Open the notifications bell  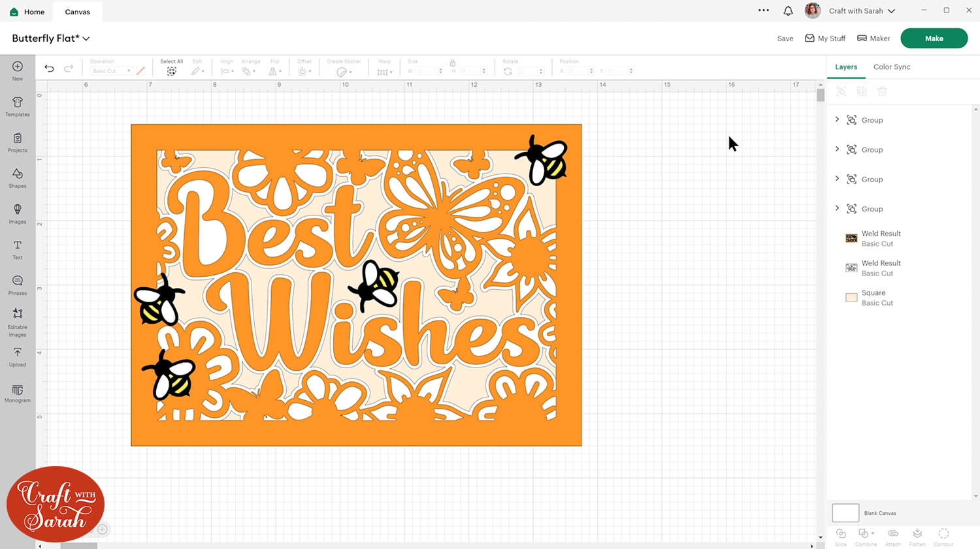point(788,11)
